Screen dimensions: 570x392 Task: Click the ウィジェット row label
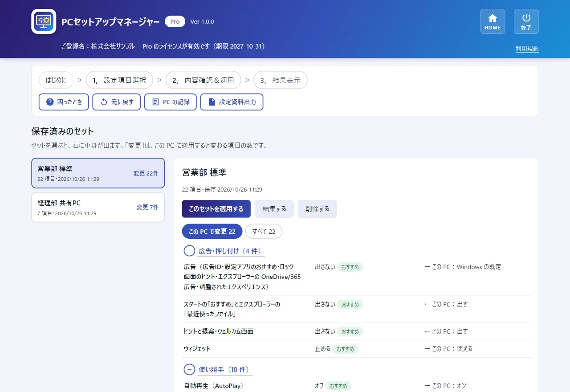[197, 349]
